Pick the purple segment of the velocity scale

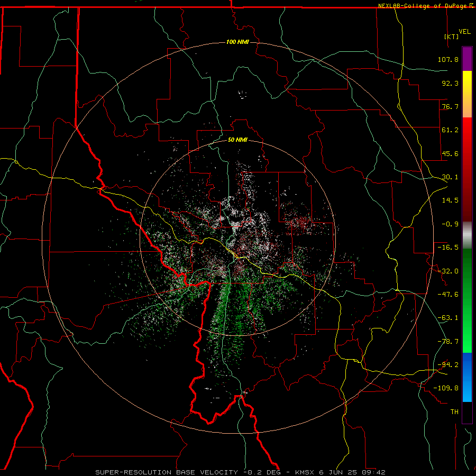click(467, 59)
